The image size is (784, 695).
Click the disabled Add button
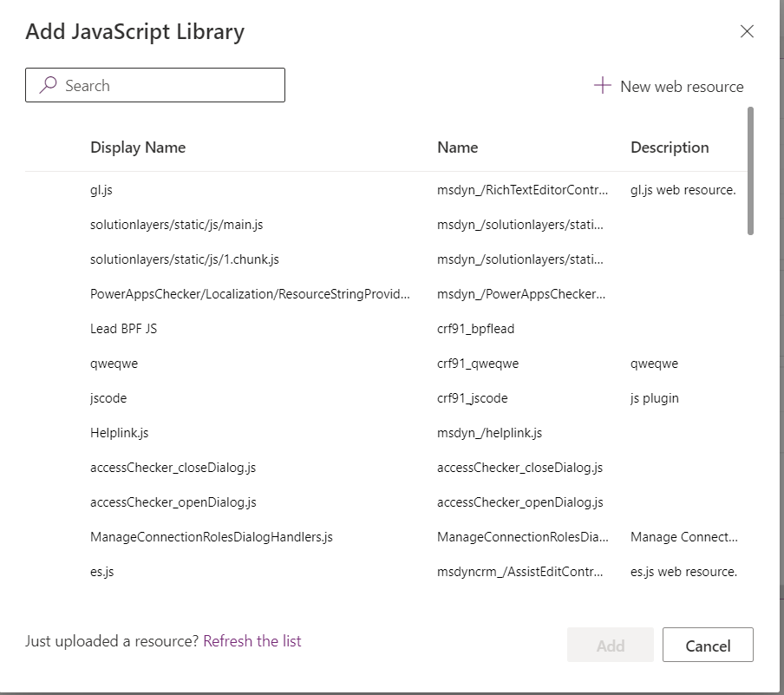[x=610, y=645]
